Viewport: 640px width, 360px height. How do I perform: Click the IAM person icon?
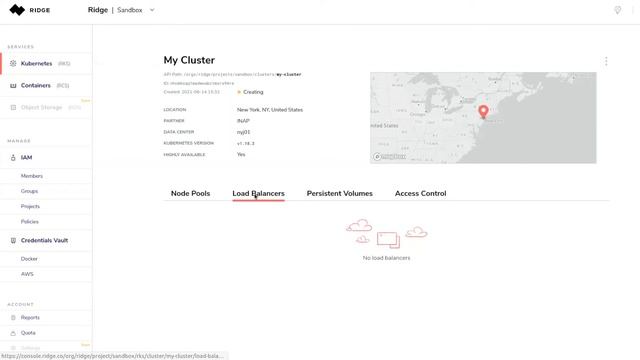(13, 158)
